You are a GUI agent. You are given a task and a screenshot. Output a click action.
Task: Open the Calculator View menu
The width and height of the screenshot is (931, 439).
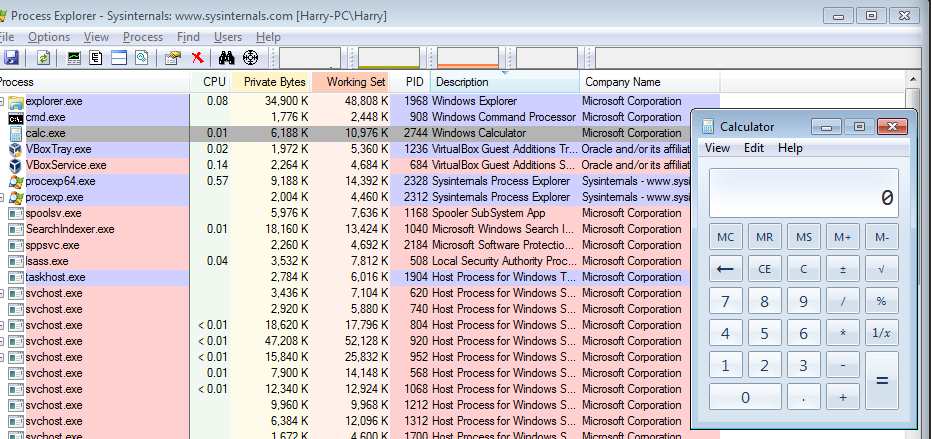(717, 148)
